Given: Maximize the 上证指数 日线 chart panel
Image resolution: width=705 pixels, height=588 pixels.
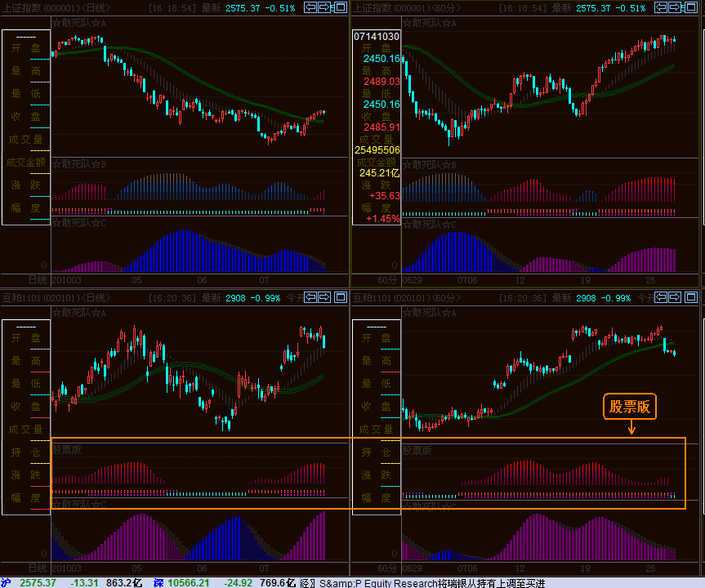Looking at the screenshot, I should 341,7.
